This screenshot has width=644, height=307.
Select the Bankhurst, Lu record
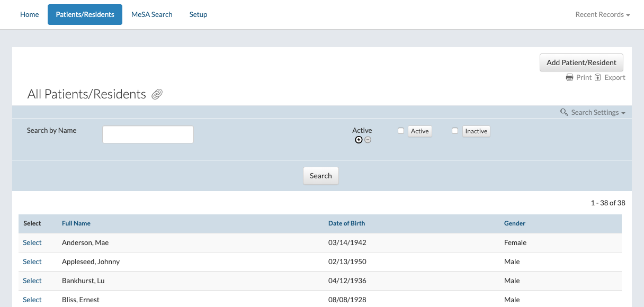pos(32,281)
